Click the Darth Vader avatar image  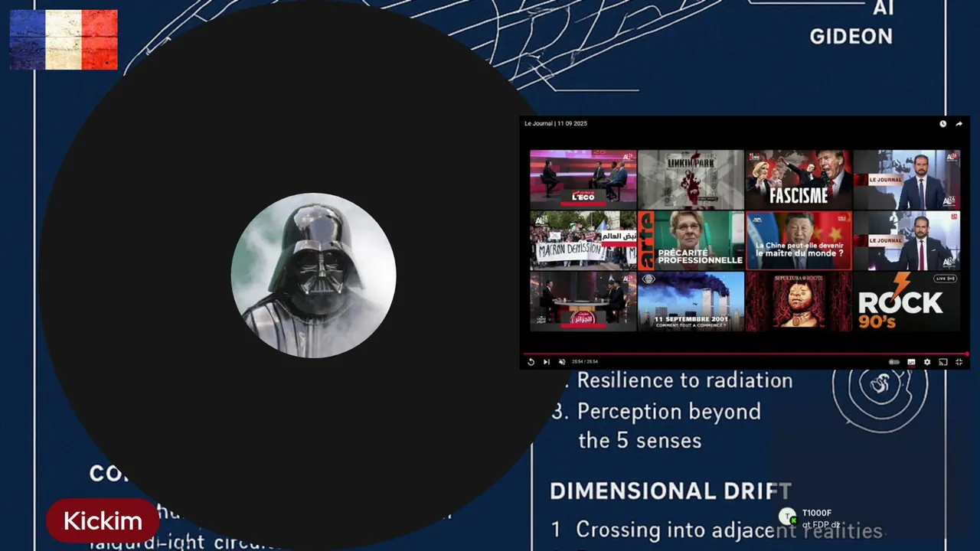tap(313, 275)
